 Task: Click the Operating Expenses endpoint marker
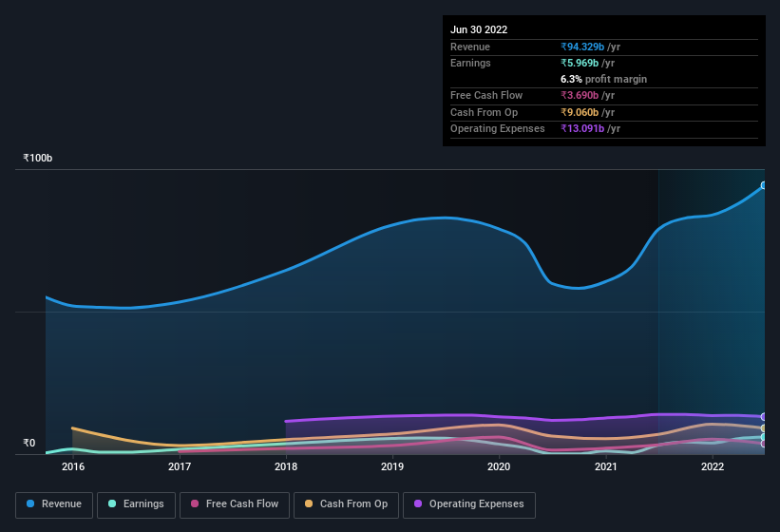click(x=764, y=417)
